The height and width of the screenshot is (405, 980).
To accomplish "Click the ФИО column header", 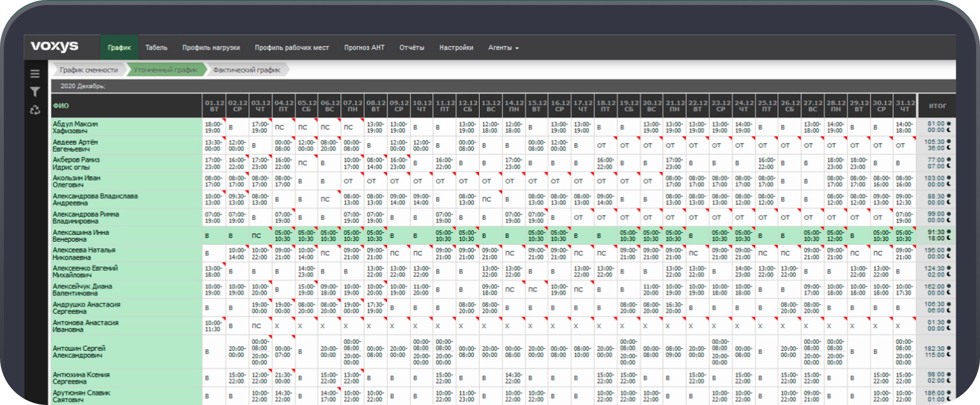I will click(127, 106).
